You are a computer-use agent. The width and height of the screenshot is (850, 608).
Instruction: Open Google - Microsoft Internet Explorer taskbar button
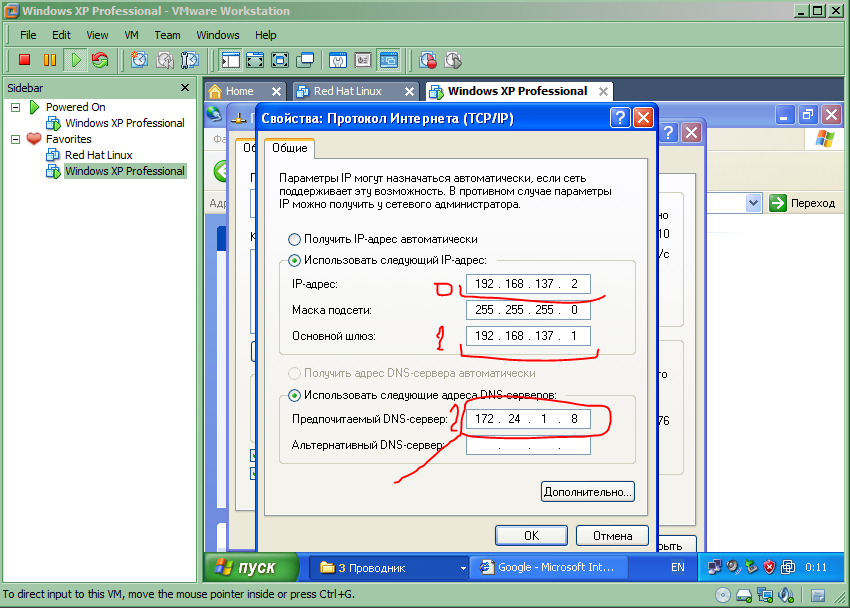[x=551, y=567]
